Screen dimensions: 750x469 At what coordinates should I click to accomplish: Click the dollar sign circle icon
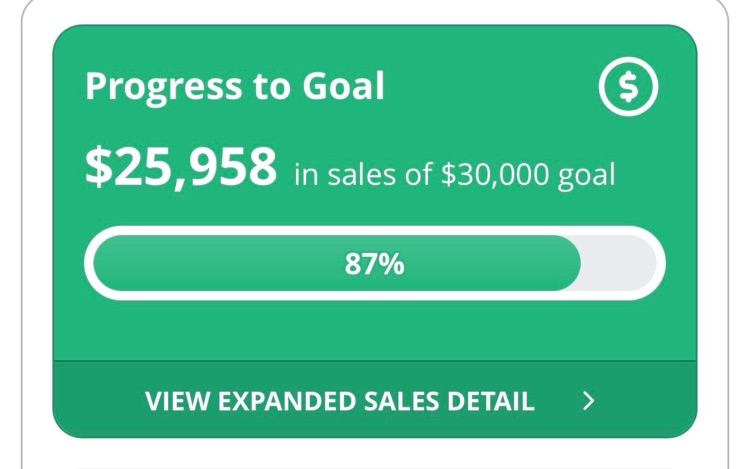628,88
